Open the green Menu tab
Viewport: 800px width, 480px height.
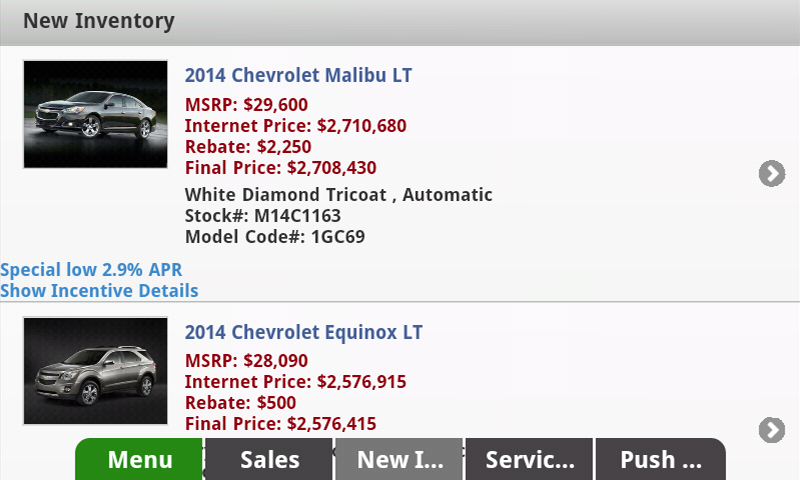click(x=140, y=460)
